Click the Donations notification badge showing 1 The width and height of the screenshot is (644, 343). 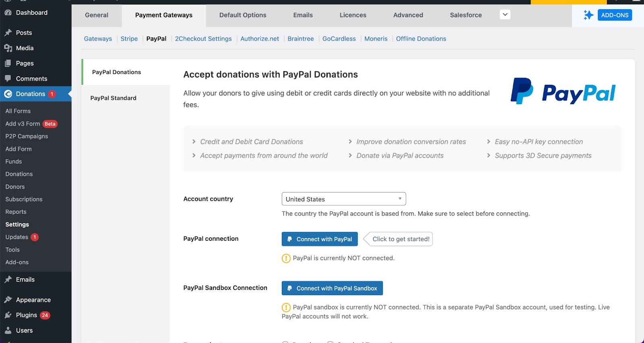(x=52, y=94)
